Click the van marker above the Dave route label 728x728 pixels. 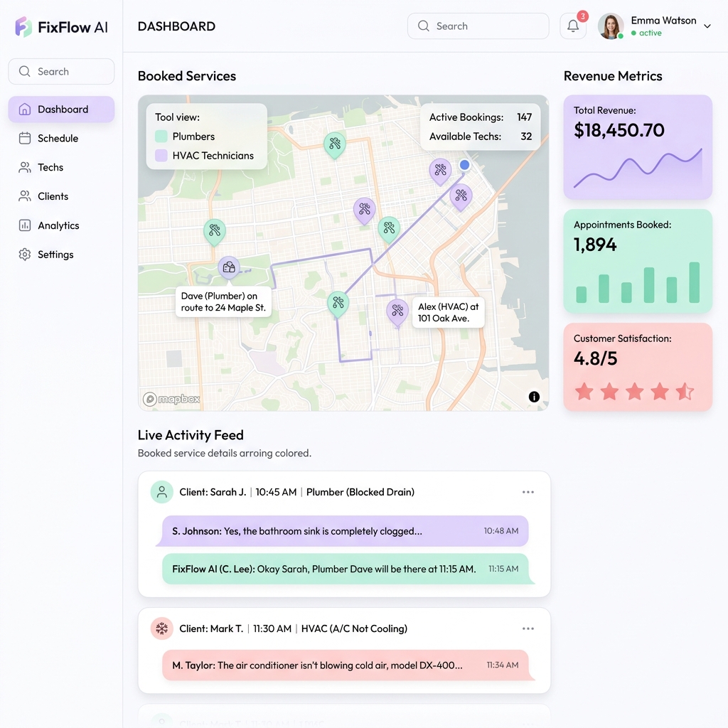[229, 267]
